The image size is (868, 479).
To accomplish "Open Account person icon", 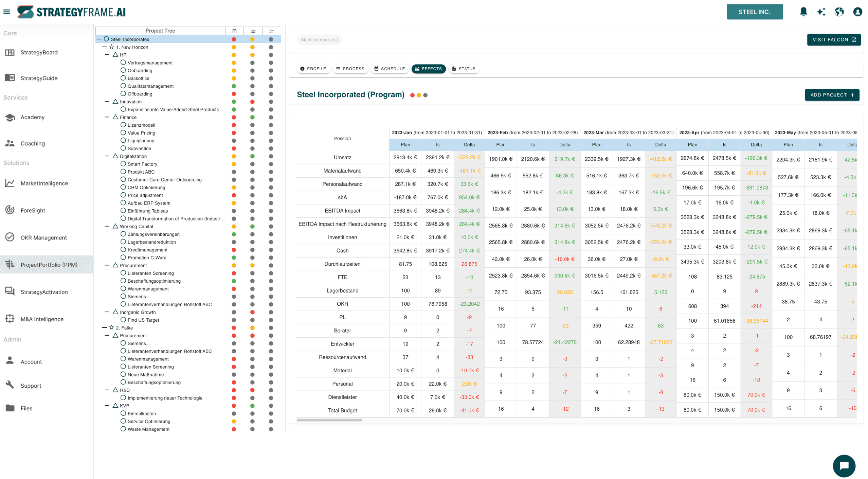I will [x=10, y=361].
